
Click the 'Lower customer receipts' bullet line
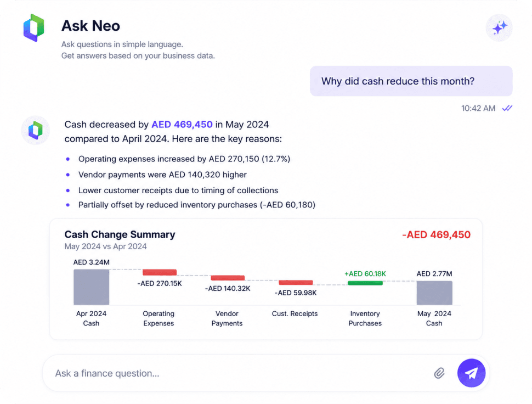click(178, 190)
